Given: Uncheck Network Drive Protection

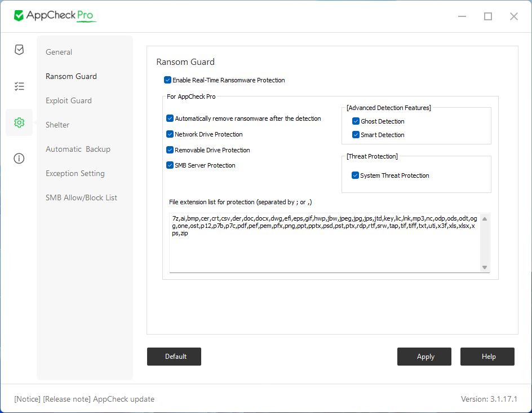Looking at the screenshot, I should click(x=170, y=134).
